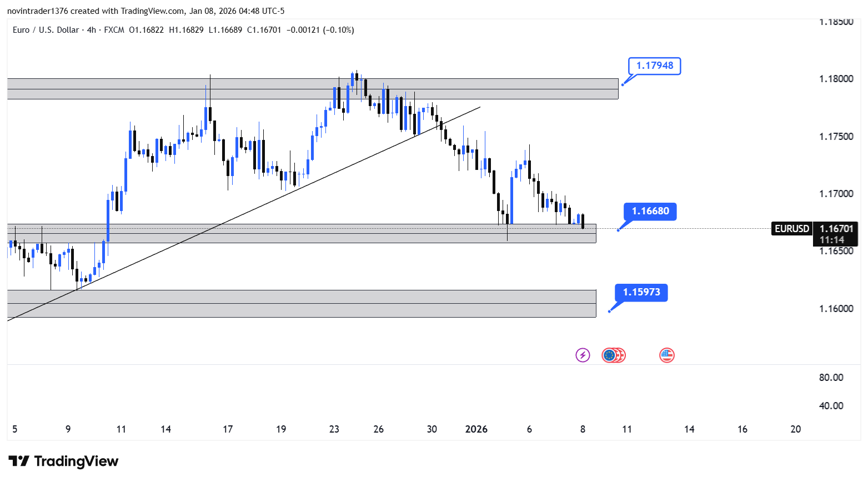
Task: Select the 1.17948 price callout label
Action: click(x=654, y=66)
